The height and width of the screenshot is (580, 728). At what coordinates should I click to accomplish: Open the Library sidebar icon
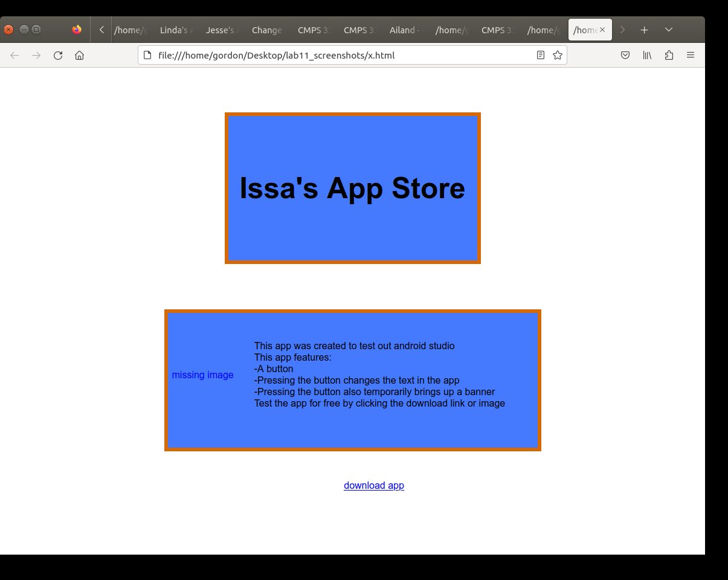[647, 56]
